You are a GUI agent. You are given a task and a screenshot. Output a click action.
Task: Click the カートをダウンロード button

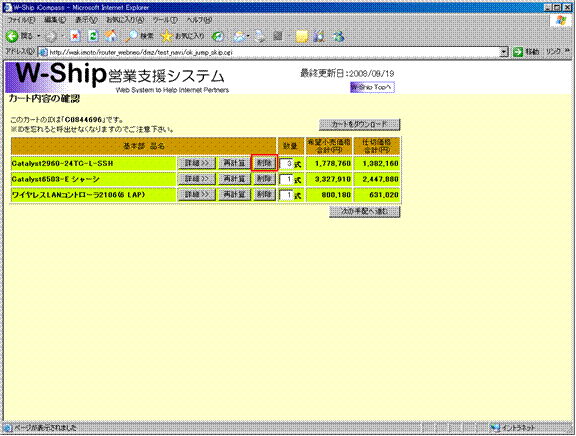(x=359, y=125)
